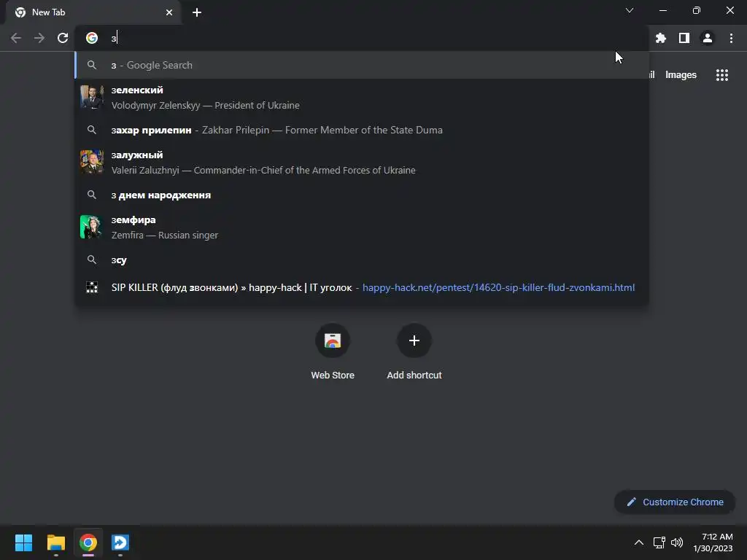Click the browser forward arrow
747x560 pixels.
[x=39, y=38]
